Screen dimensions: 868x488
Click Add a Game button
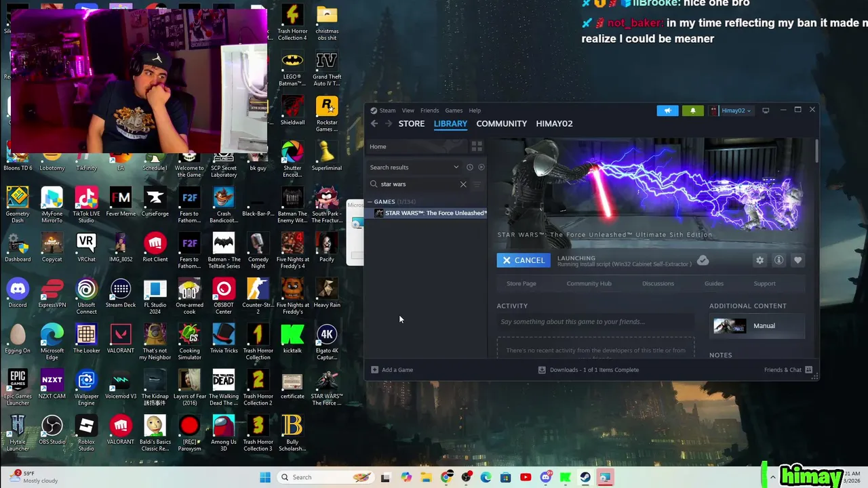[x=392, y=370]
